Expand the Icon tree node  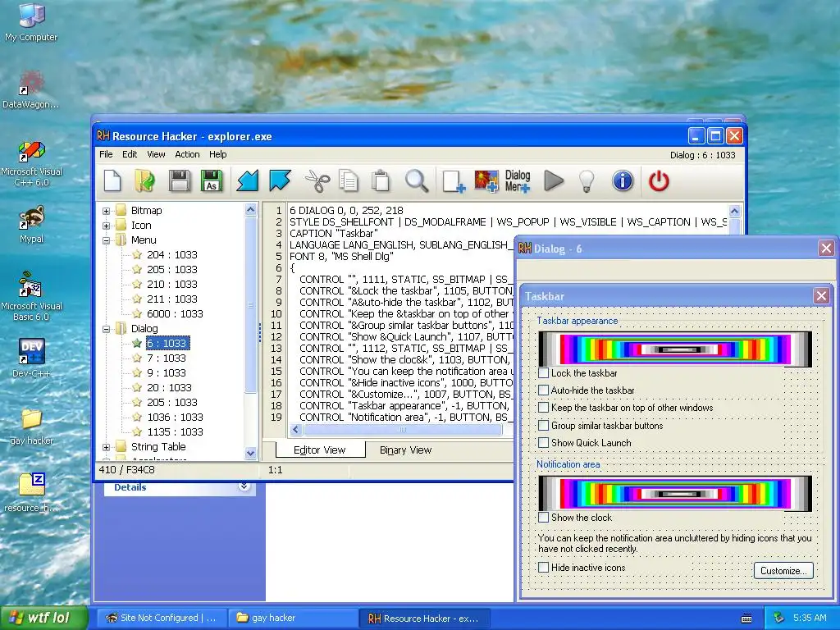coord(106,226)
